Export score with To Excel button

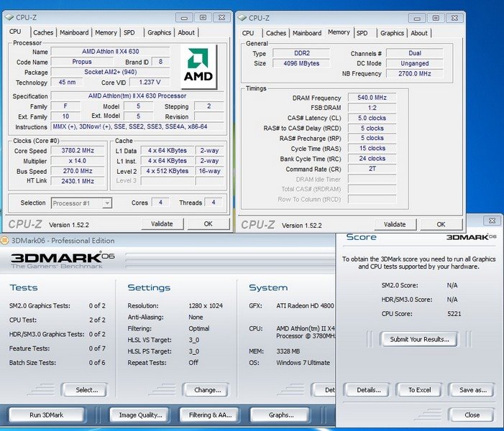click(x=419, y=390)
